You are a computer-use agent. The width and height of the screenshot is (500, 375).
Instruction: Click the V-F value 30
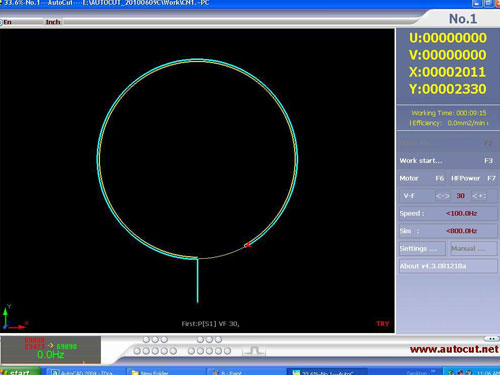click(460, 196)
